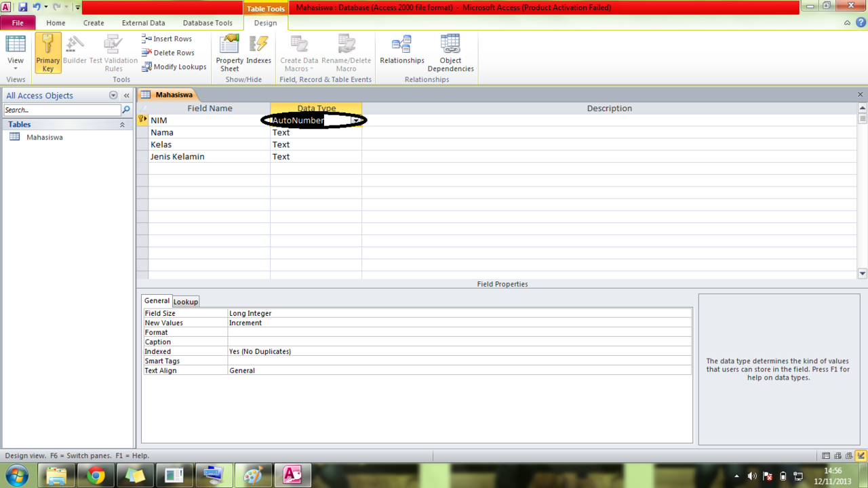Open the AutoNumber data type dropdown

[x=355, y=121]
